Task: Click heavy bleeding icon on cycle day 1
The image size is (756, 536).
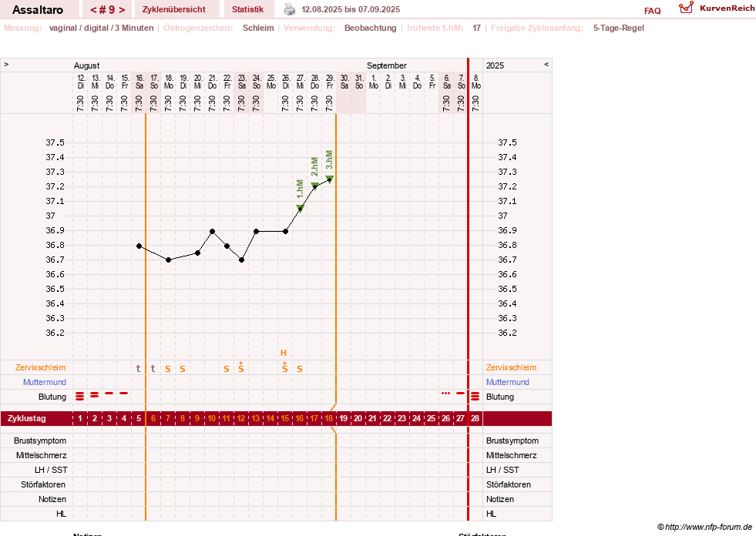Action: (80, 396)
